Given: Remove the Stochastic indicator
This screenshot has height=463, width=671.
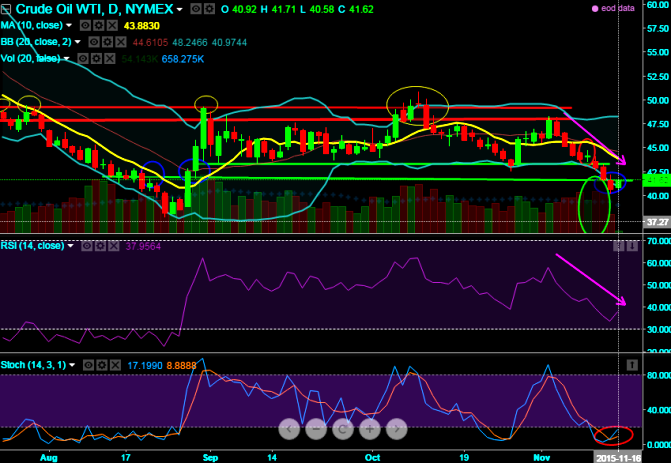Looking at the screenshot, I should 116,365.
